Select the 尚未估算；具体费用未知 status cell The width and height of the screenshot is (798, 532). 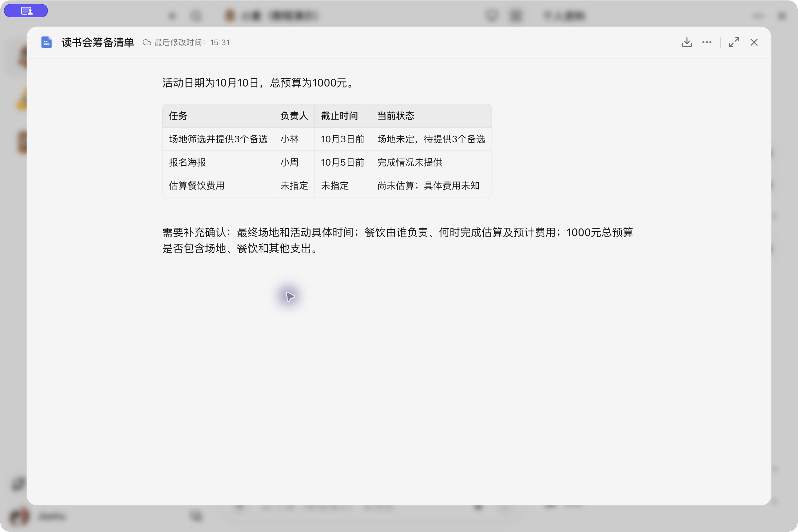click(x=431, y=186)
